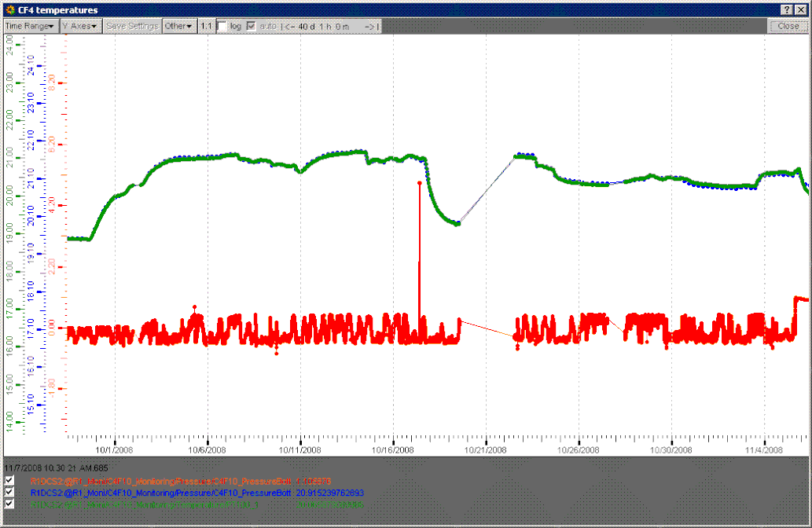Click the CF4 temperatures window icon
This screenshot has height=528, width=812.
point(10,10)
